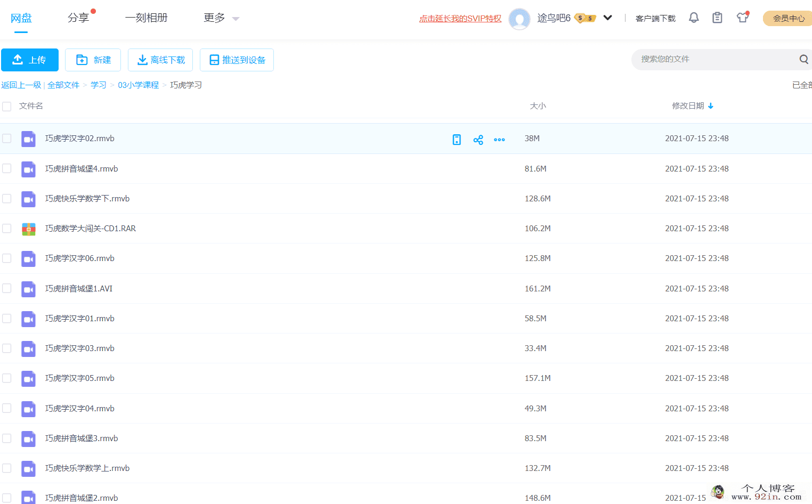Open more actions for 巧虎学汉字02.rmvb
The width and height of the screenshot is (812, 504).
[499, 140]
